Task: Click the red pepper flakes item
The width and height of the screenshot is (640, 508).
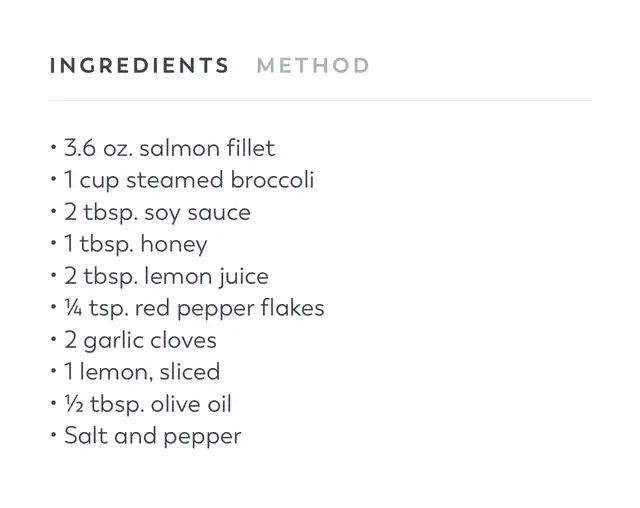Action: click(194, 308)
